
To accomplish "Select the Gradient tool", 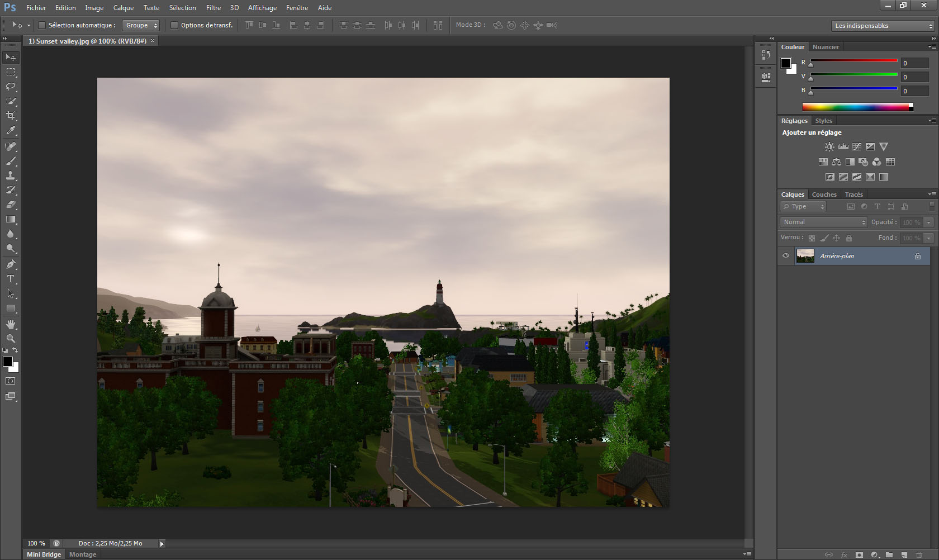I will coord(11,219).
